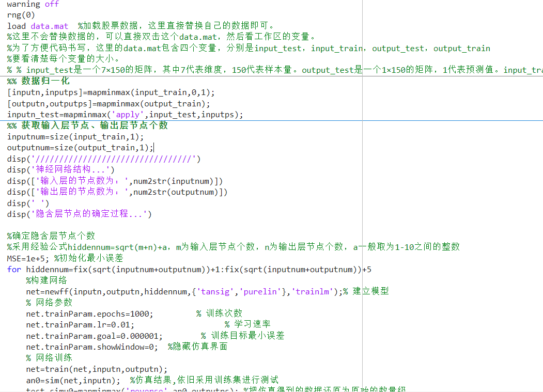Click the data.mat filename in load statement
The image size is (543, 392).
49,26
